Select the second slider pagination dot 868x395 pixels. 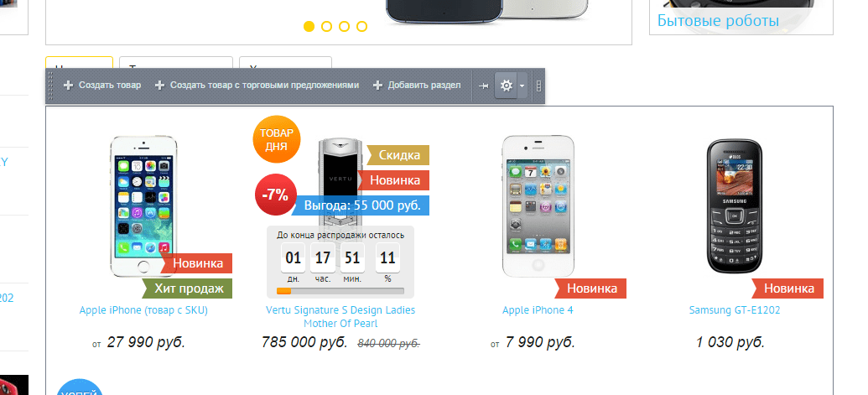(x=326, y=26)
